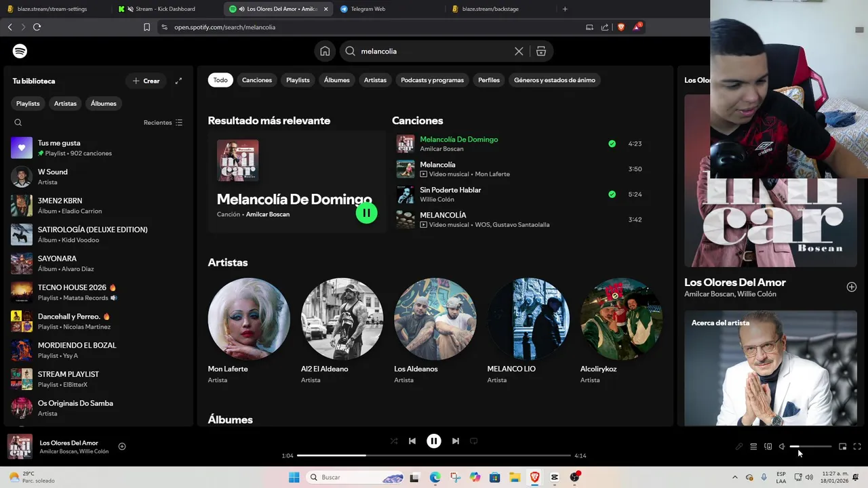Image resolution: width=868 pixels, height=488 pixels.
Task: Toggle repeat in the player controls
Action: coord(474,441)
